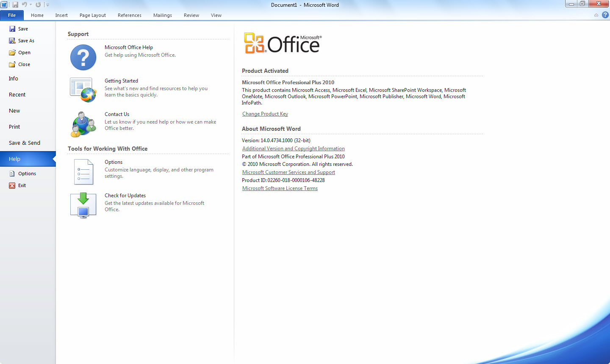This screenshot has width=610, height=364.
Task: Open the Undo dropdown arrow
Action: pyautogui.click(x=30, y=5)
